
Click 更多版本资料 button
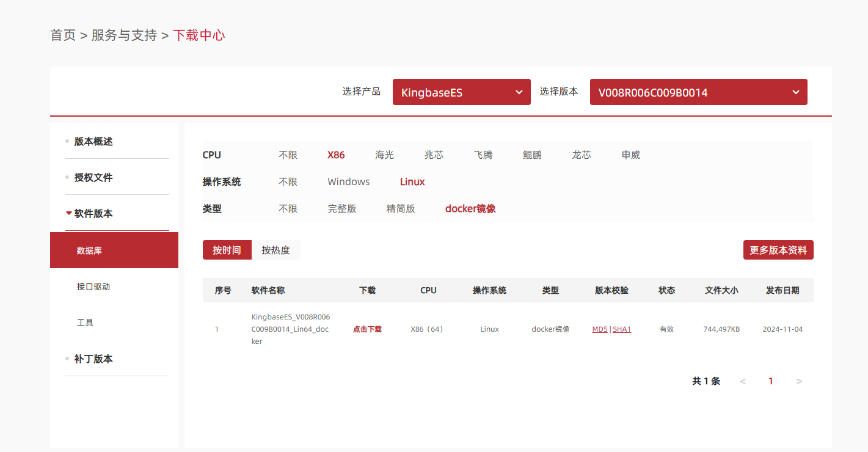coord(778,250)
